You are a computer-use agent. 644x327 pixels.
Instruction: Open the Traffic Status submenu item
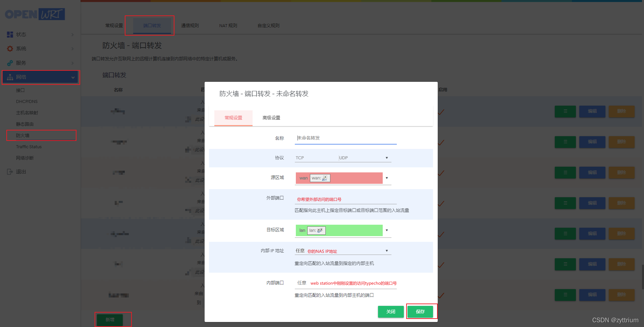point(29,147)
